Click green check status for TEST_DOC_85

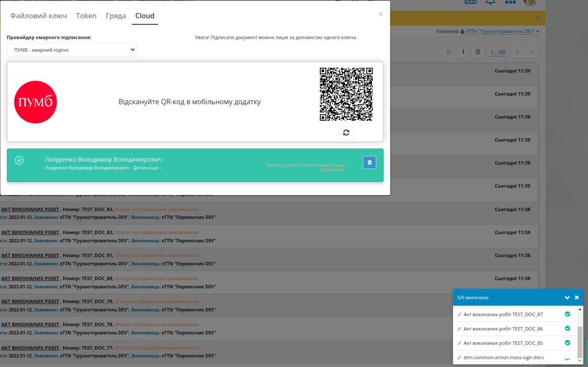[x=568, y=343]
